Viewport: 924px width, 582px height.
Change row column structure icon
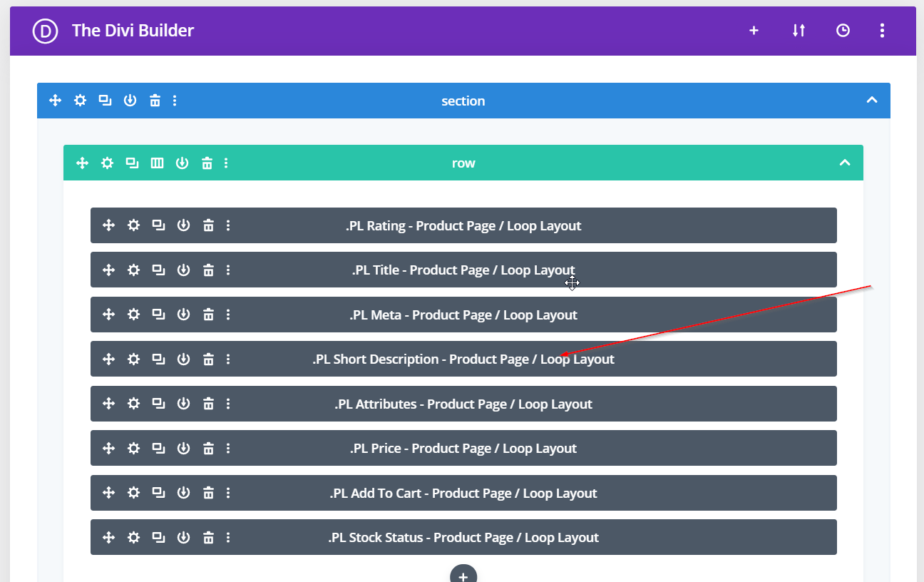pos(157,163)
